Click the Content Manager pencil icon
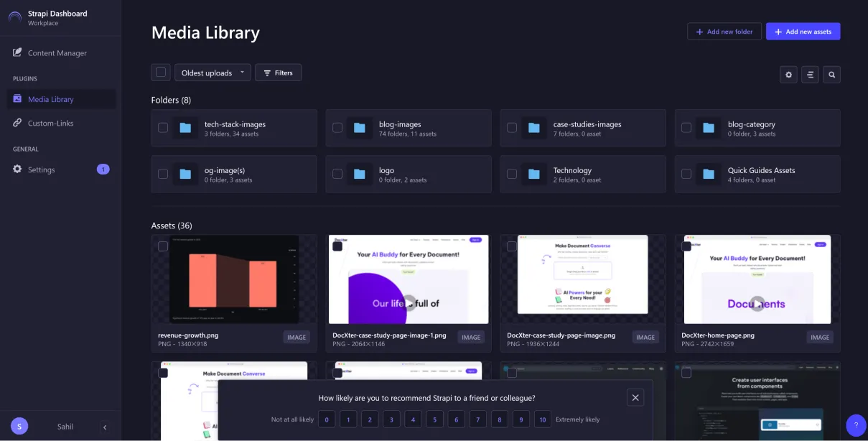The image size is (868, 441). click(x=17, y=52)
